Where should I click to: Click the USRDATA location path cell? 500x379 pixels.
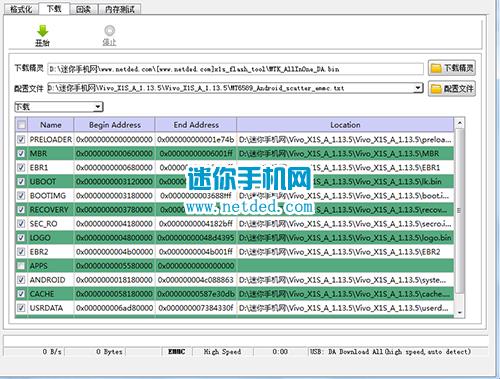click(345, 308)
